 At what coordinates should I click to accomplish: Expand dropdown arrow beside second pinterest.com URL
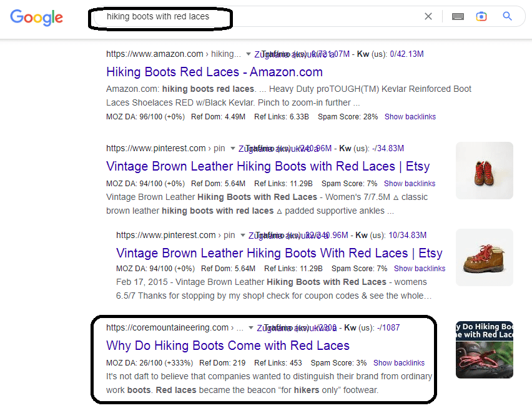point(243,235)
